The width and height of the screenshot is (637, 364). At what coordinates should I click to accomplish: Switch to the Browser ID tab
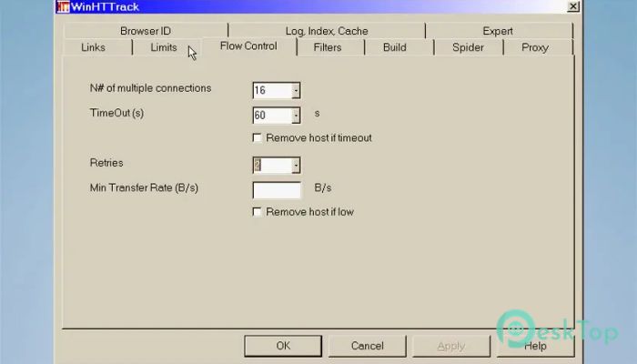[146, 31]
